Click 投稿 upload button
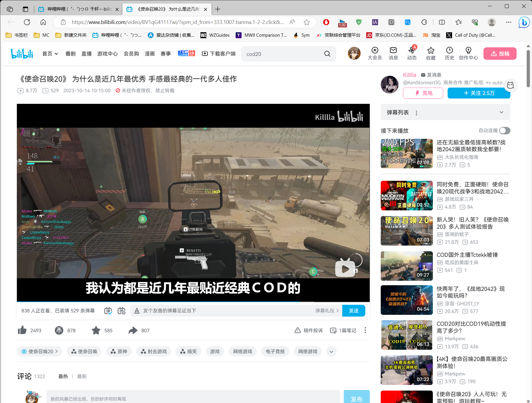 click(500, 54)
